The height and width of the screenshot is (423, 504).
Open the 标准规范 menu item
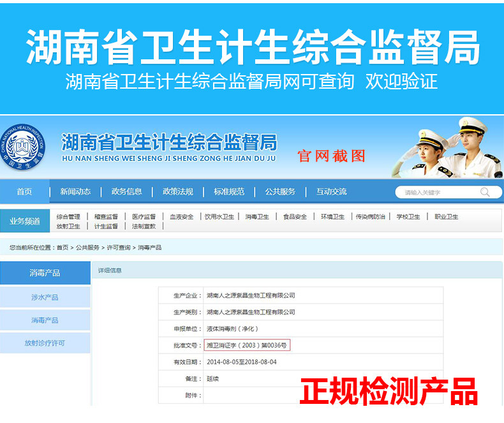point(229,191)
